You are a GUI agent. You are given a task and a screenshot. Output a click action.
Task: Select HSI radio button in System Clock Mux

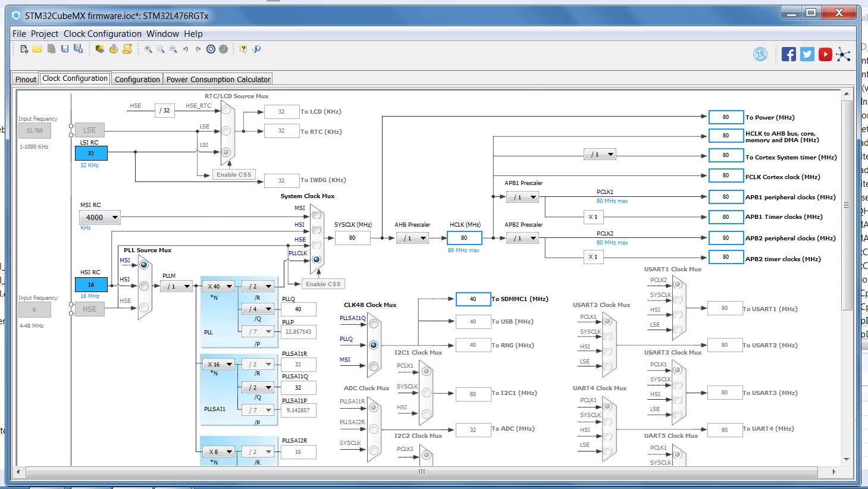pos(317,230)
